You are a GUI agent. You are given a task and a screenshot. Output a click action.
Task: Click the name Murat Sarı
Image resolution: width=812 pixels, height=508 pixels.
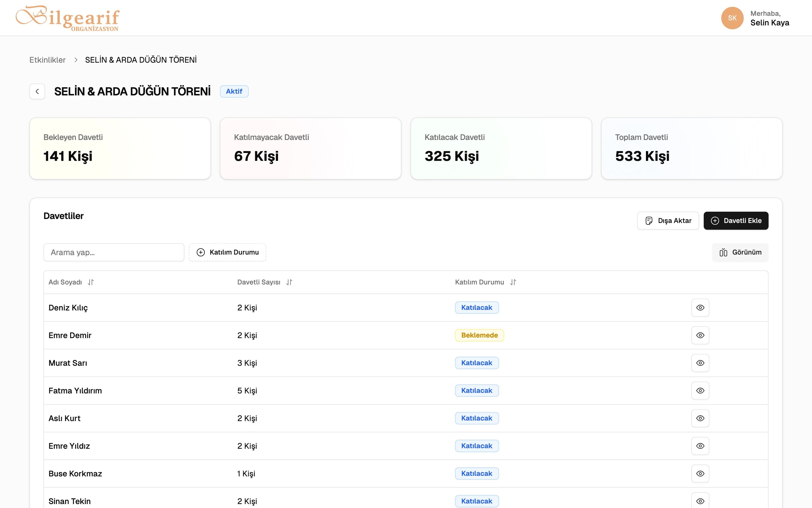coord(68,363)
